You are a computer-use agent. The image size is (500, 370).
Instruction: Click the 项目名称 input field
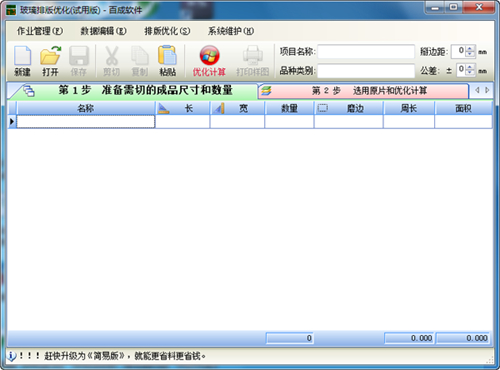(366, 52)
